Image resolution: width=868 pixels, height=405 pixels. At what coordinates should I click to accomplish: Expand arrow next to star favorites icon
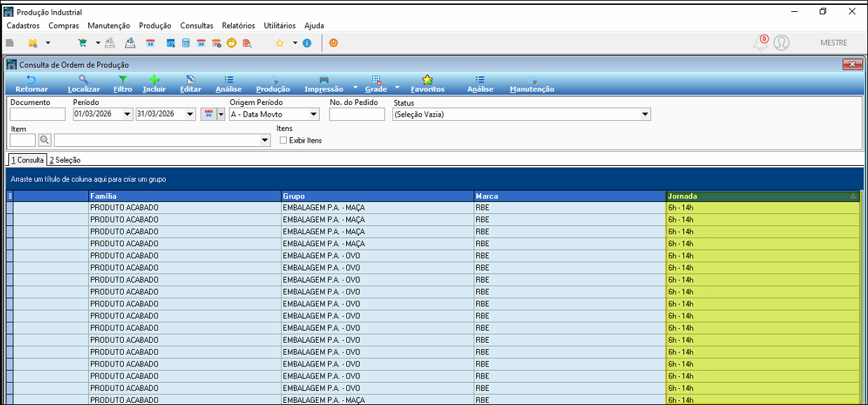tap(295, 43)
